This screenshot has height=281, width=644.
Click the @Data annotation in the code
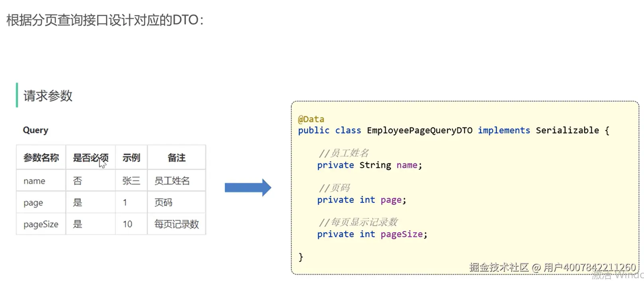(x=311, y=119)
